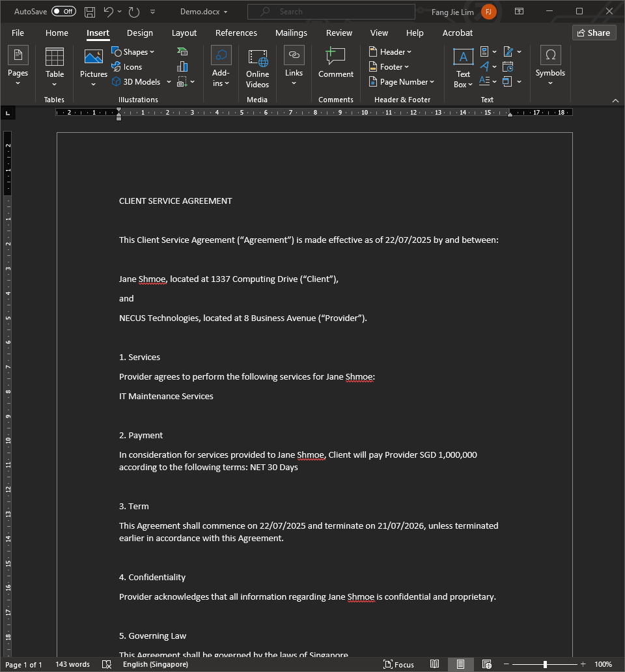Image resolution: width=625 pixels, height=672 pixels.
Task: Switch to Web Layout view
Action: pos(486,664)
